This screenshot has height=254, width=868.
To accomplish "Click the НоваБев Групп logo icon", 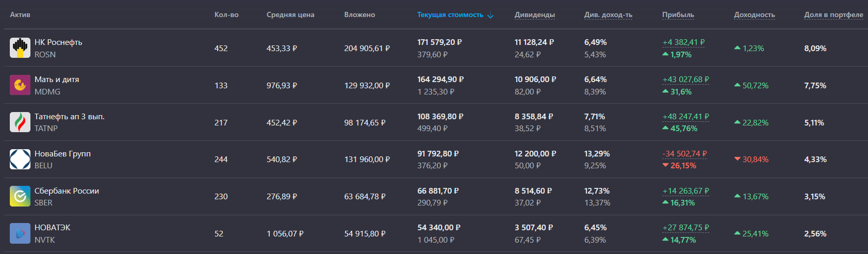I will point(20,159).
